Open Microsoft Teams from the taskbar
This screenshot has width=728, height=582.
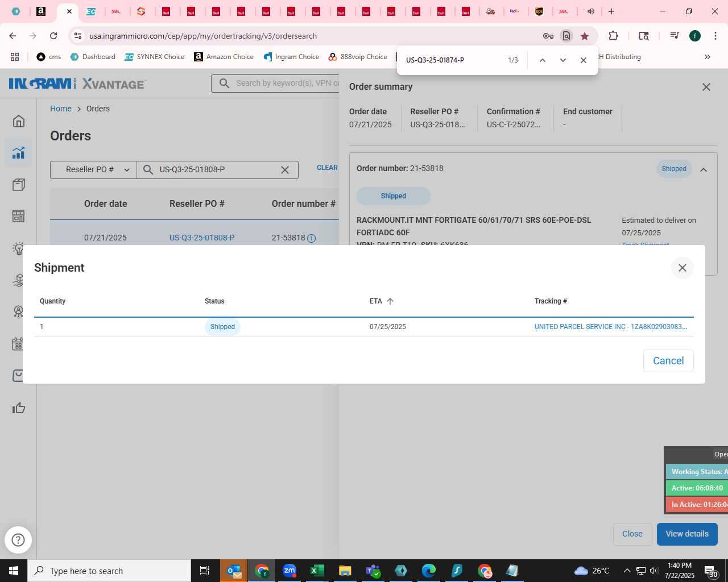(373, 571)
